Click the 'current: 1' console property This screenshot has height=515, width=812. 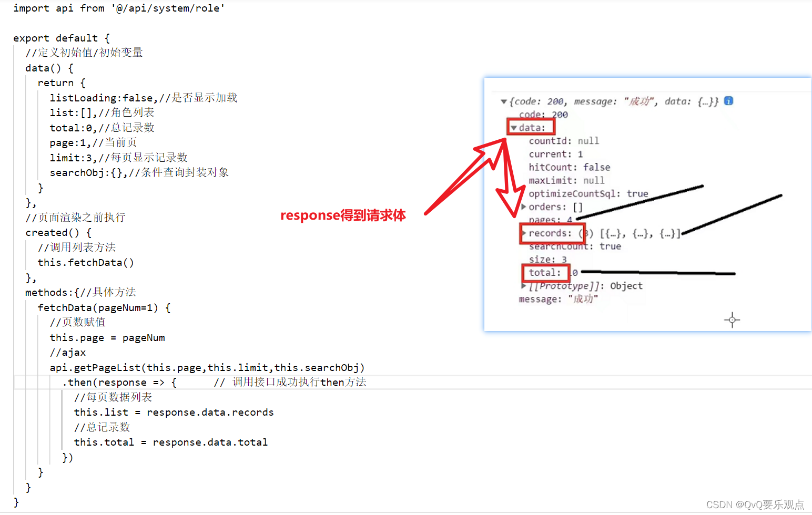point(556,154)
